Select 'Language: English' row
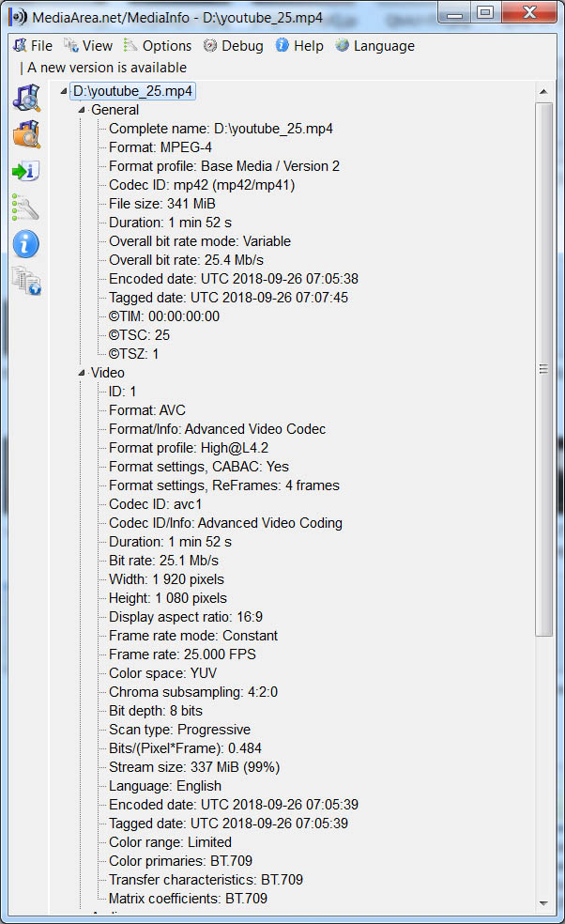 tap(165, 787)
